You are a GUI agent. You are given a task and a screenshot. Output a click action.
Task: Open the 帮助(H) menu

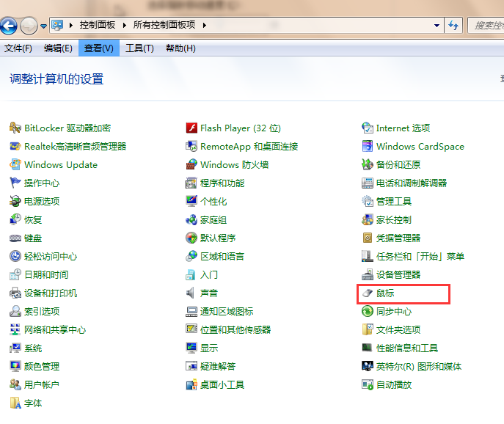pyautogui.click(x=180, y=48)
